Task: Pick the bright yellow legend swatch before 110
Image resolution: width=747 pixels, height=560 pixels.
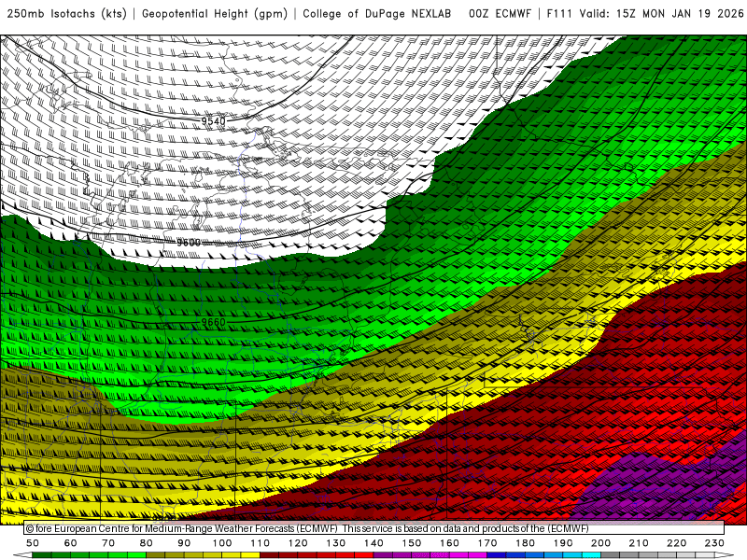Action: (x=250, y=555)
